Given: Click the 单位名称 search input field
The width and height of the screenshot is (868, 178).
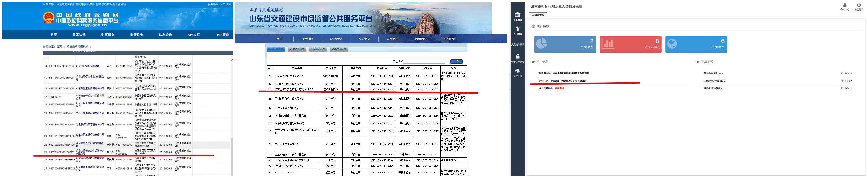Looking at the screenshot, I should tap(424, 61).
